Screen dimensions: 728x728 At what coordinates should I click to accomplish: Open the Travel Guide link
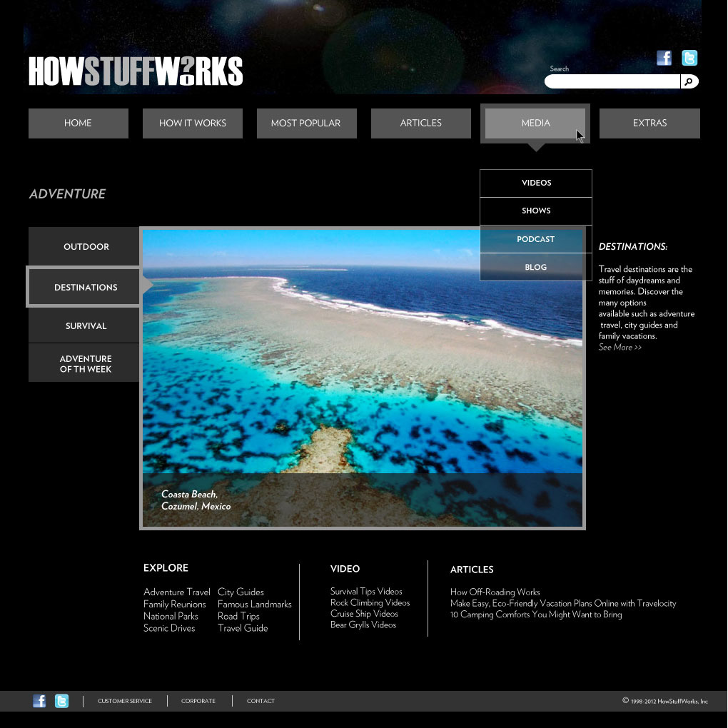[243, 628]
